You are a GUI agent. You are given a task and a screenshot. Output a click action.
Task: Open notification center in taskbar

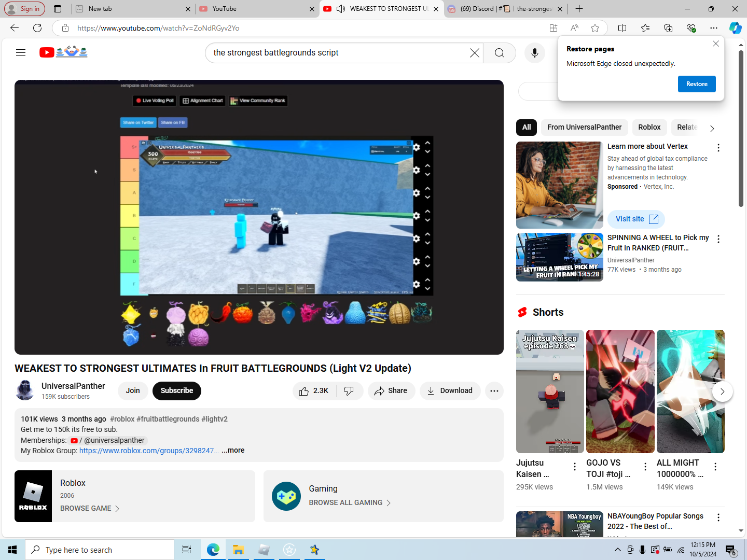[730, 550]
